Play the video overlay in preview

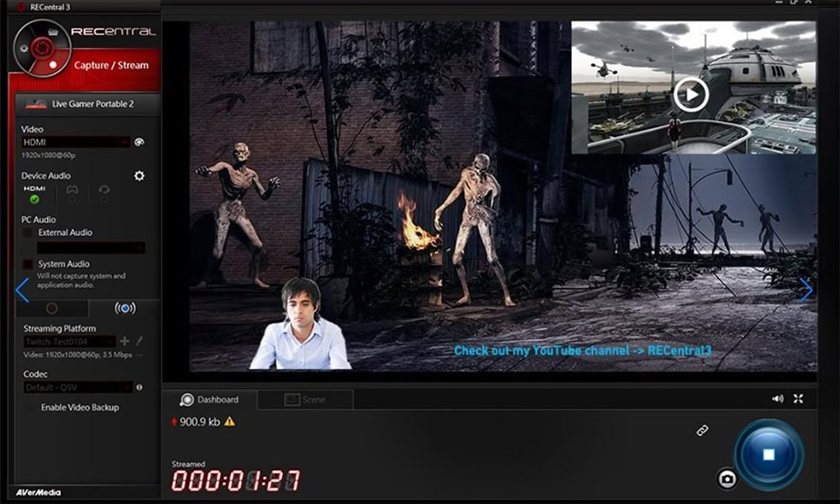(690, 95)
